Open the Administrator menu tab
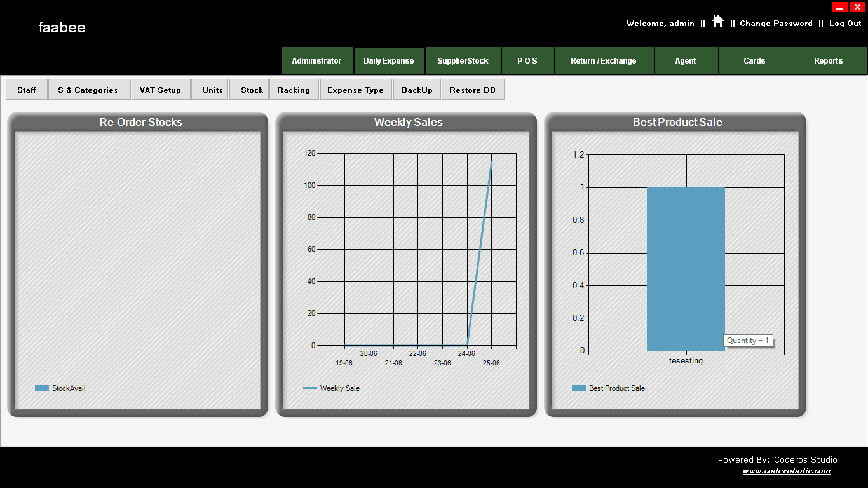Screen dimensions: 868x488 pos(316,61)
